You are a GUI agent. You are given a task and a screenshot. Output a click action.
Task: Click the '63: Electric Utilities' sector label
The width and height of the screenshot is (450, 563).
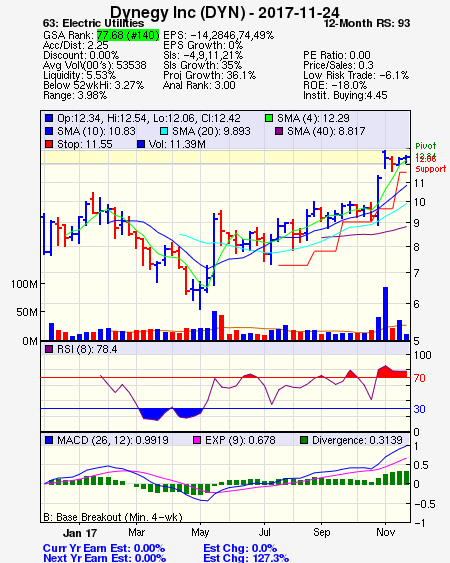click(93, 23)
